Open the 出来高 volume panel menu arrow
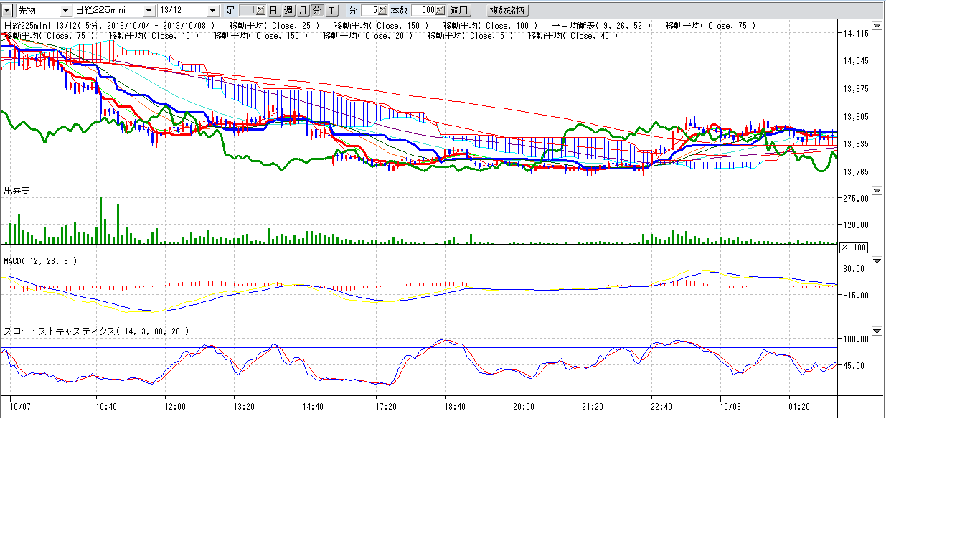 877,192
